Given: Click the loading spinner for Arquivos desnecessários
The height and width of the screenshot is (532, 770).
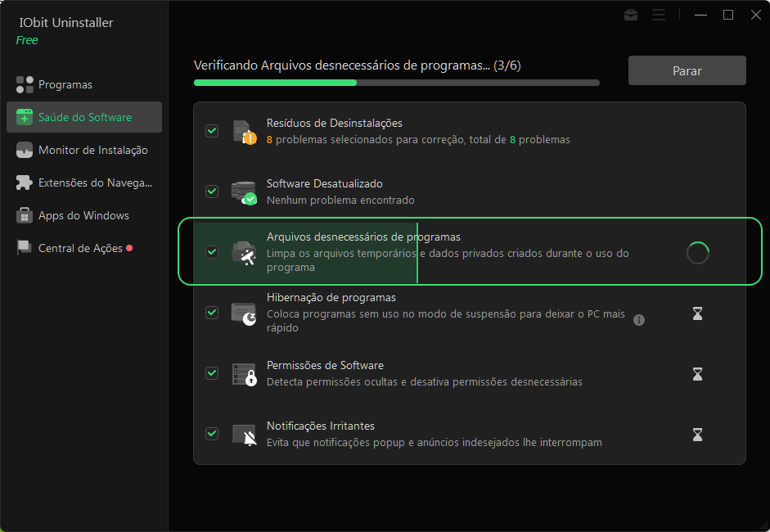Looking at the screenshot, I should tap(697, 253).
